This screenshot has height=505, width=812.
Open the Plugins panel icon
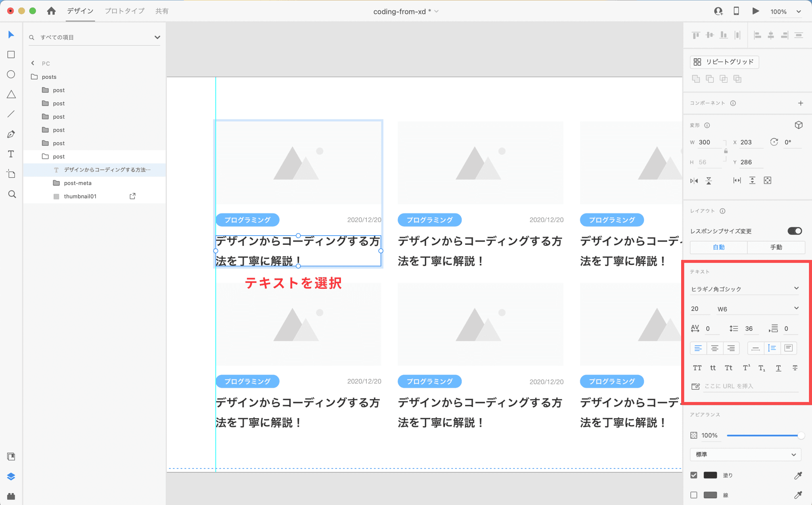11,496
